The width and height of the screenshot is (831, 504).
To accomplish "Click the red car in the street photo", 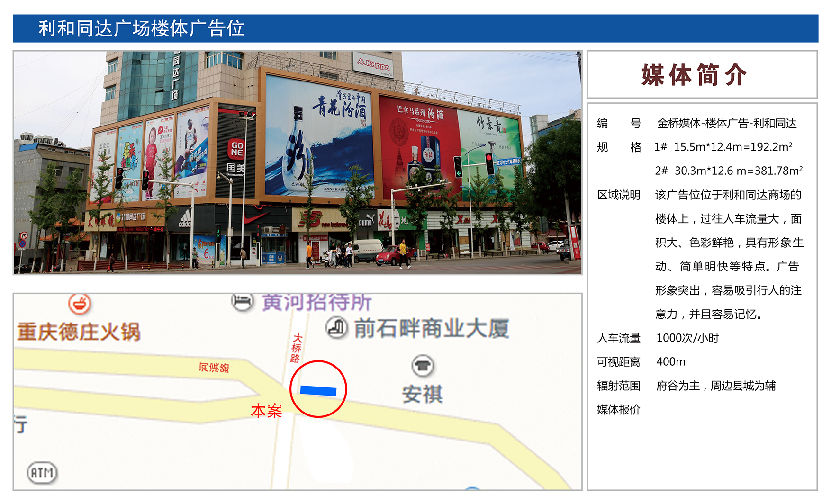I will [393, 256].
